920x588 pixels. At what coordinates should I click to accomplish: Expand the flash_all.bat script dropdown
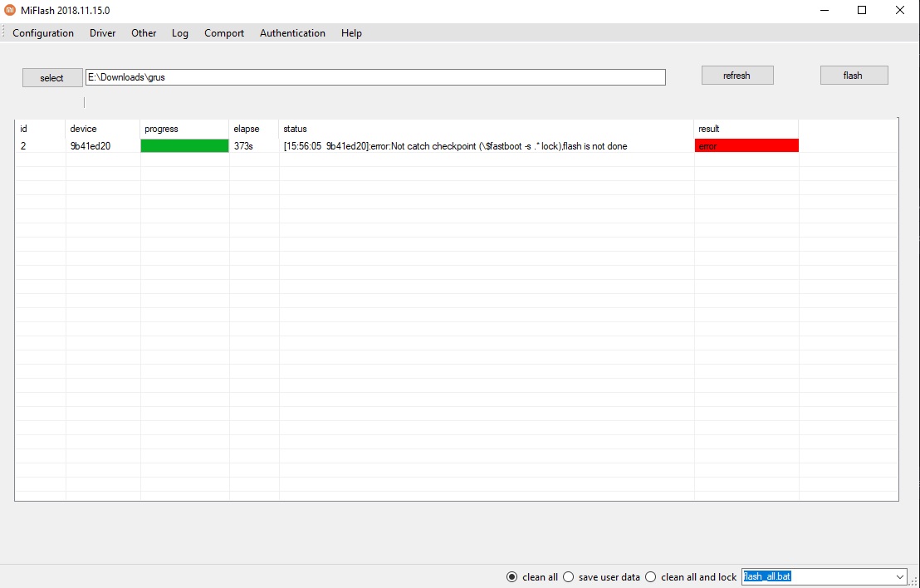pos(900,577)
